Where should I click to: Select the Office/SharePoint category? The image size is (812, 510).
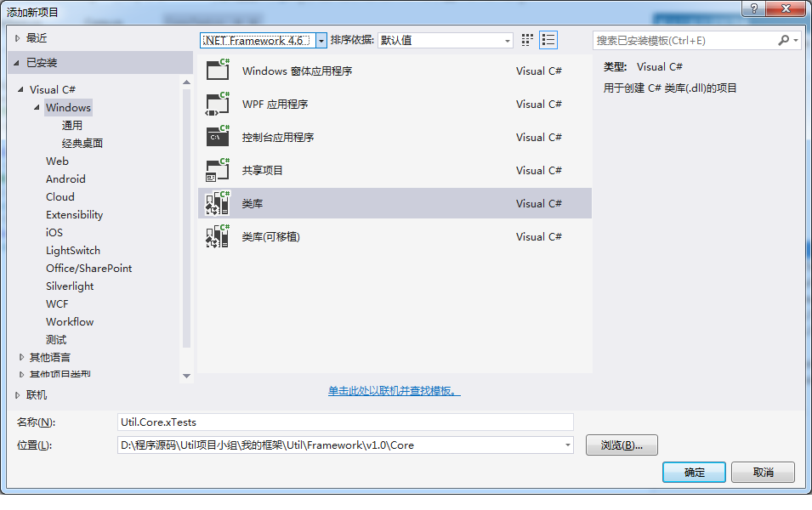tap(89, 269)
